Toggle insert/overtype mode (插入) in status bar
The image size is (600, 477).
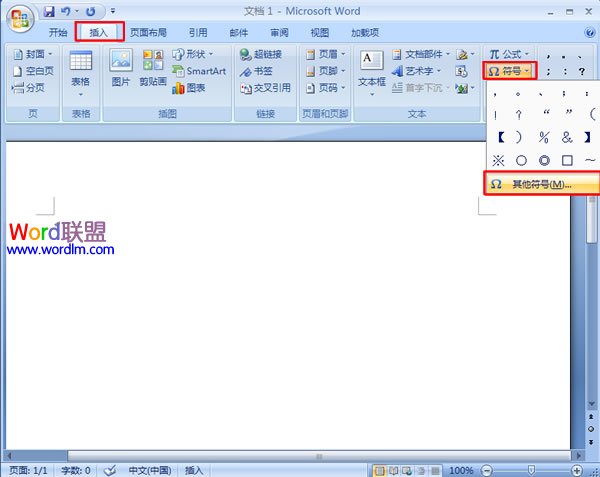[194, 470]
